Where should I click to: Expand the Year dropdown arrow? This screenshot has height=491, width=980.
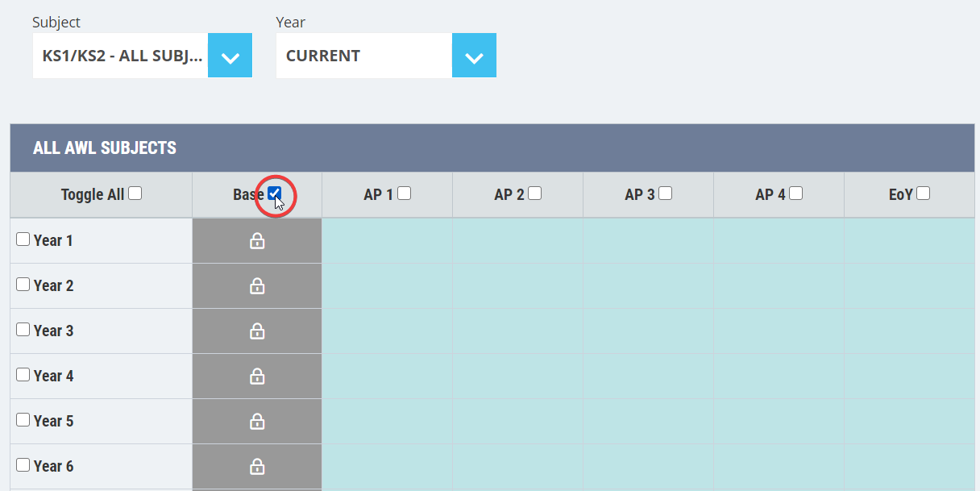tap(474, 56)
